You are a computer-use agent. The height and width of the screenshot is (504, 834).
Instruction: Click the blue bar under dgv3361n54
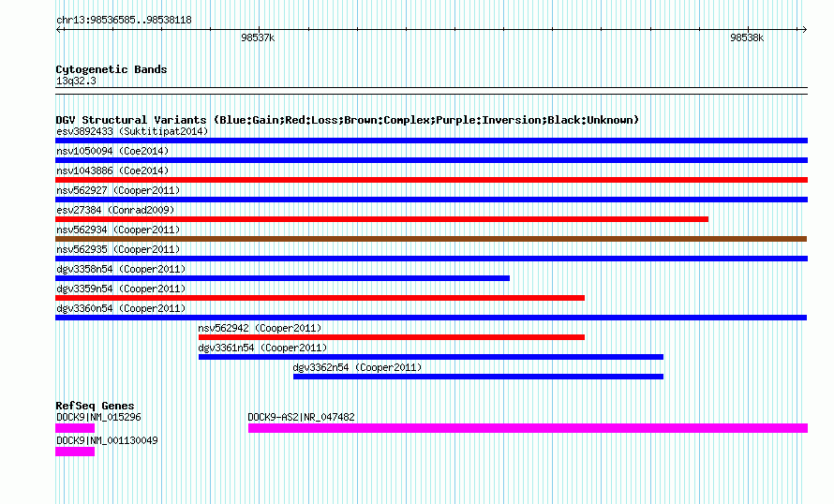431,357
